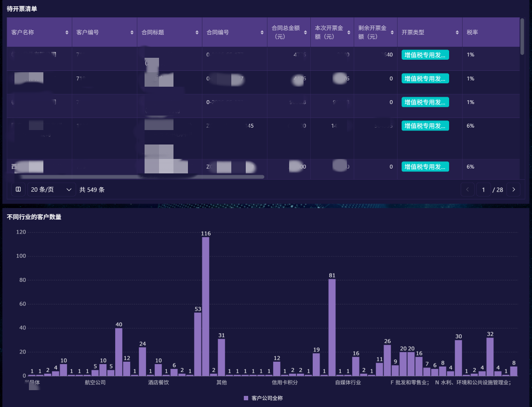The image size is (532, 407).
Task: Click the bar labeled 30
Action: 458,358
